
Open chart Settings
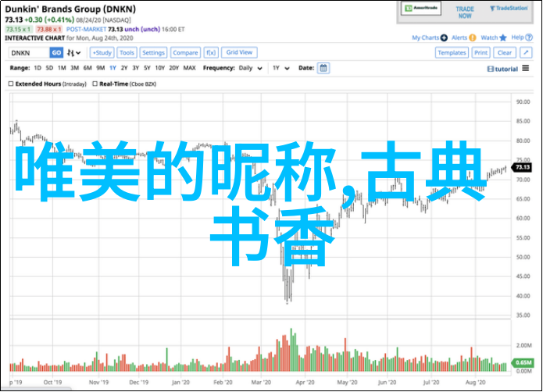[153, 52]
